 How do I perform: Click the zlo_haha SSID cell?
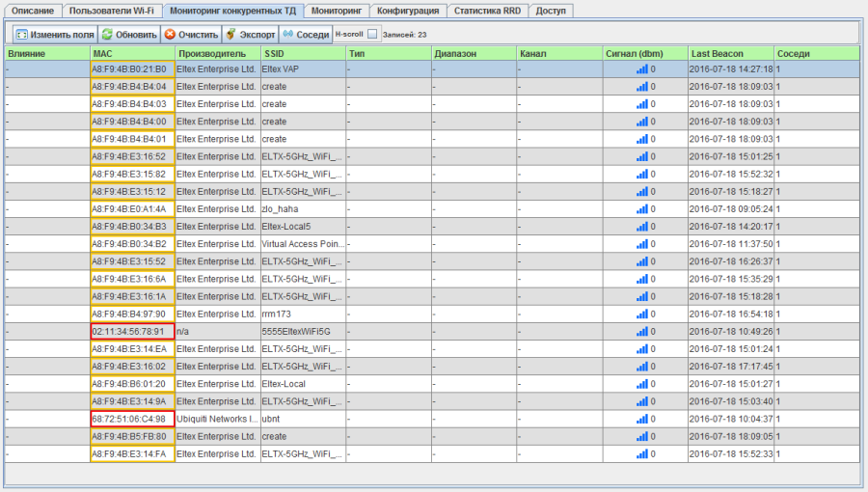(x=304, y=209)
